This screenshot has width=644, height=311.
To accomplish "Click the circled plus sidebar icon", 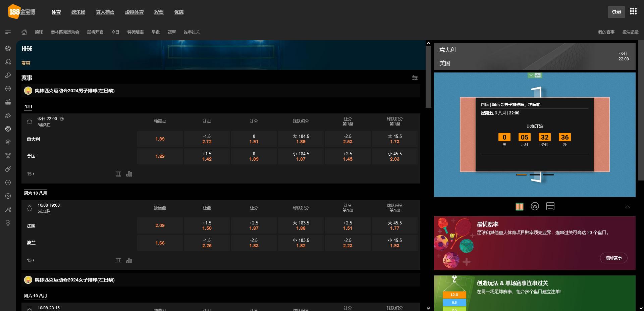I will [x=8, y=183].
